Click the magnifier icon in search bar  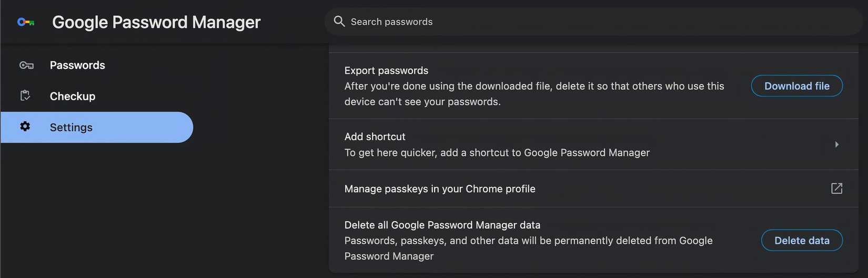tap(339, 22)
